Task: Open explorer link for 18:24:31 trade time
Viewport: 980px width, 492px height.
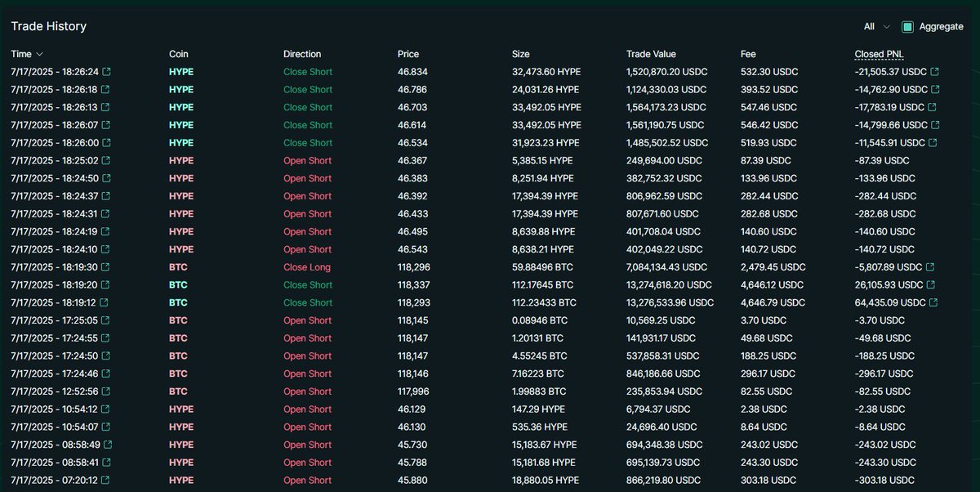Action: 105,214
